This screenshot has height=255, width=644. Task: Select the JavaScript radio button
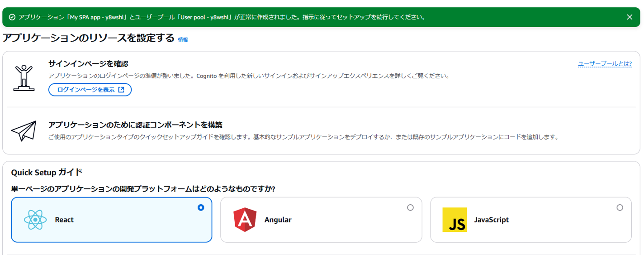(x=620, y=207)
